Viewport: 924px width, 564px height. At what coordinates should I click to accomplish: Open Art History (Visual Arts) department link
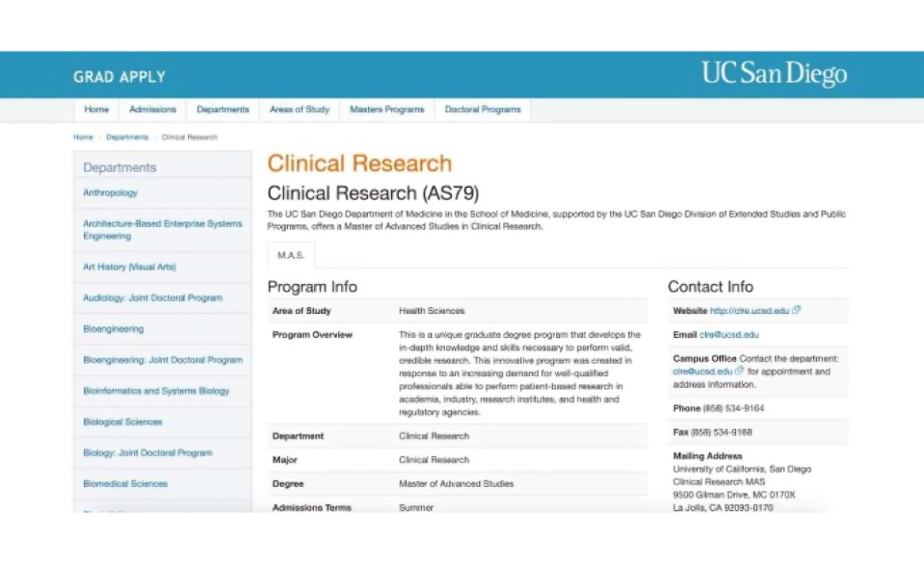point(129,267)
